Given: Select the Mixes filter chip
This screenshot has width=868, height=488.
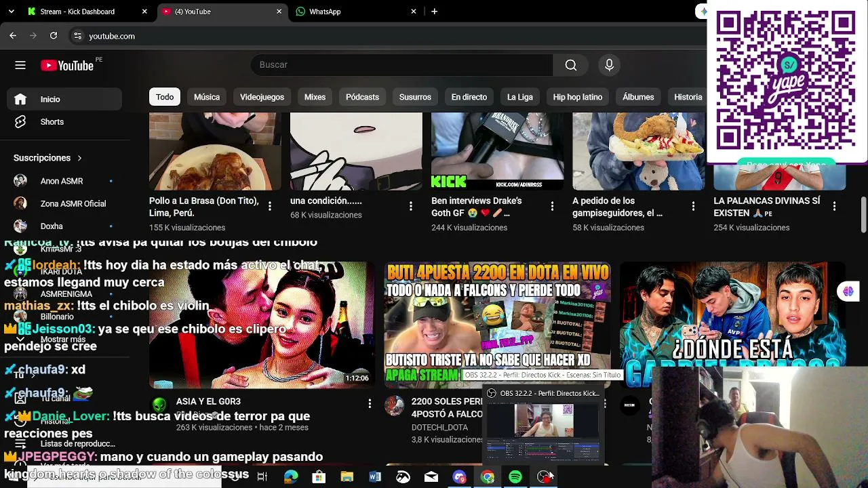Looking at the screenshot, I should pos(315,97).
